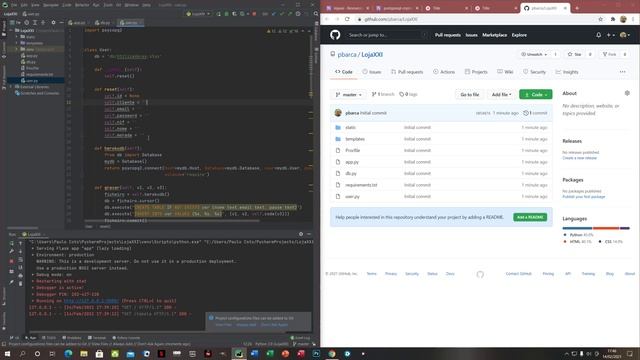Screen dimensions: 640x360
Task: Expand the templates folder in PyCharm tree
Action: click(17, 43)
